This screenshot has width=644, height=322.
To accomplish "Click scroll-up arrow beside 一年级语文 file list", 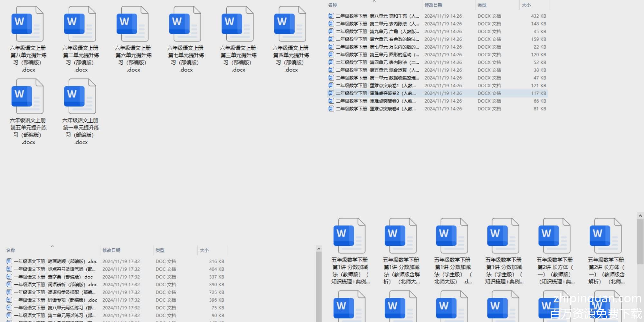I will coord(319,249).
